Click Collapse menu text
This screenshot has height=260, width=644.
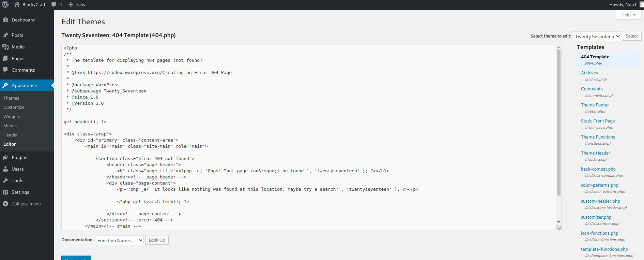(x=26, y=204)
